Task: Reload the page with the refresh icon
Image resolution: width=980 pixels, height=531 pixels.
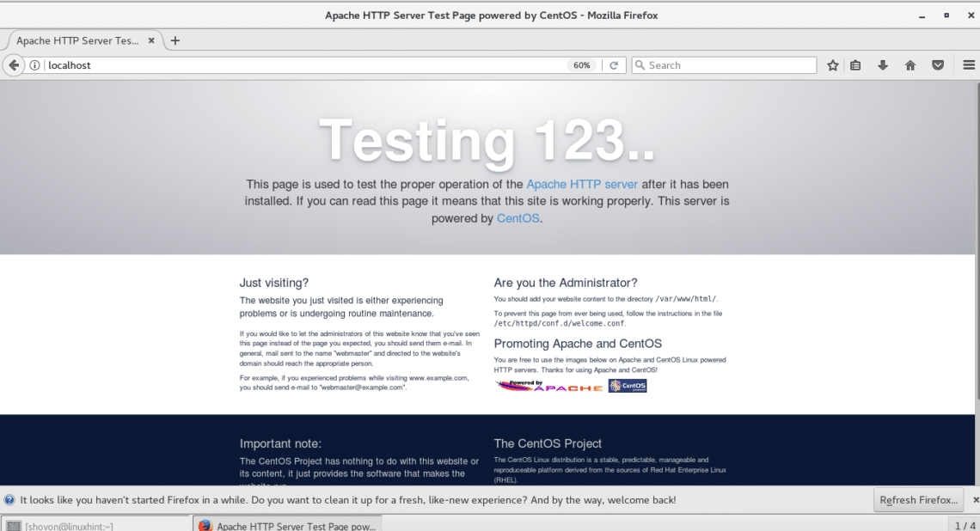Action: pyautogui.click(x=614, y=65)
